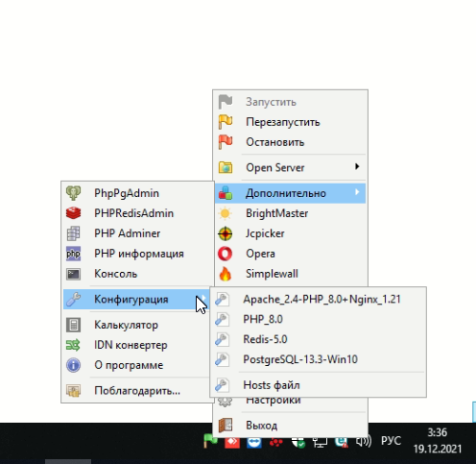
Task: Click the speaker volume tray icon
Action: (x=364, y=442)
